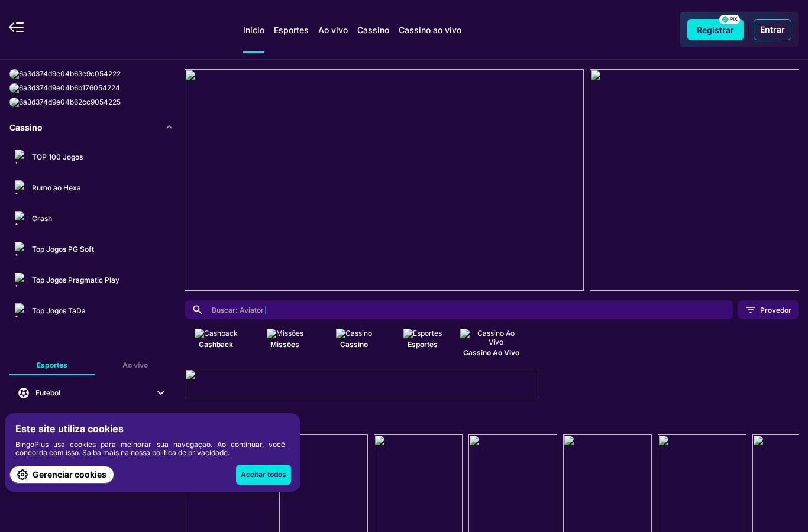808x532 pixels.
Task: Open the Cashback shortcut icon
Action: (x=216, y=333)
